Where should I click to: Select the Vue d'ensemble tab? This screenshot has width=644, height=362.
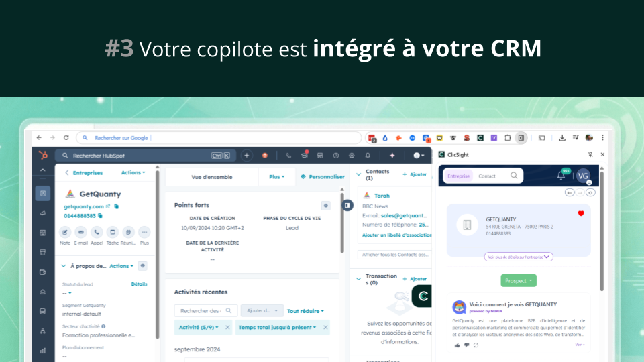coord(212,177)
